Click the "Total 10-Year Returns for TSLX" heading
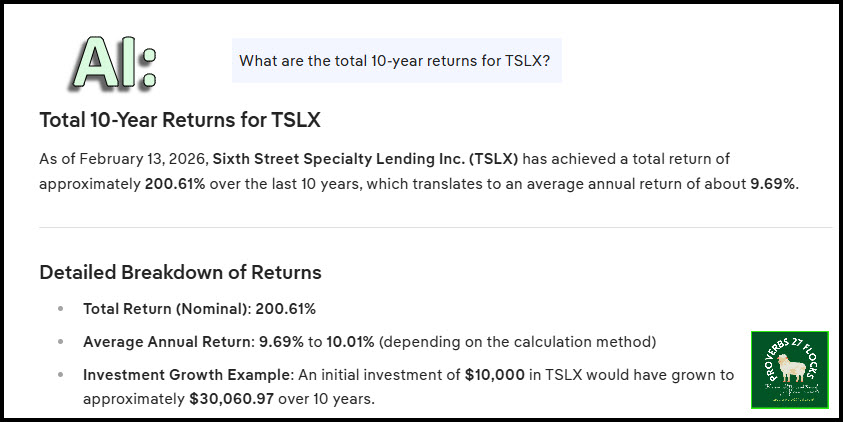Viewport: 843px width, 422px height. coord(179,120)
